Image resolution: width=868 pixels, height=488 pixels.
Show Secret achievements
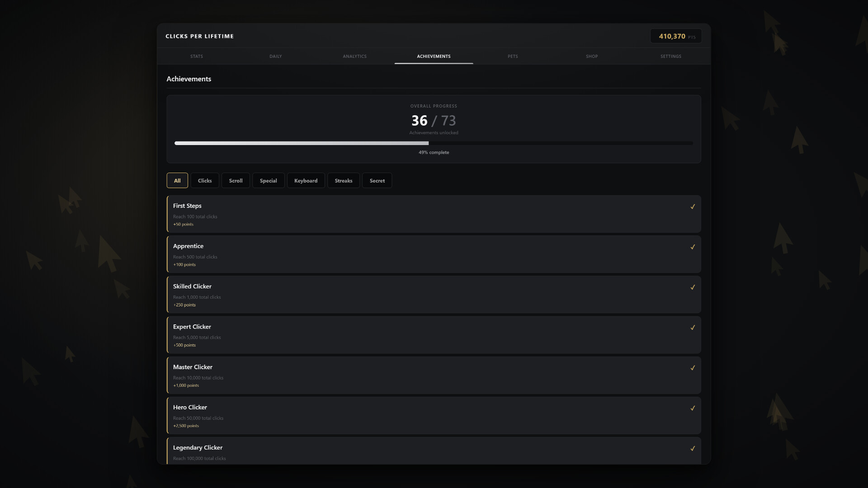377,180
